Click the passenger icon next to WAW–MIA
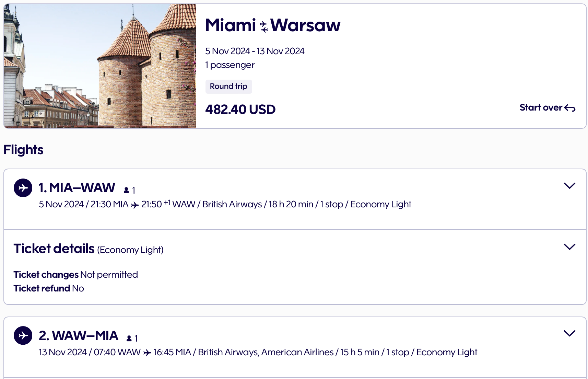The image size is (588, 379). (129, 338)
